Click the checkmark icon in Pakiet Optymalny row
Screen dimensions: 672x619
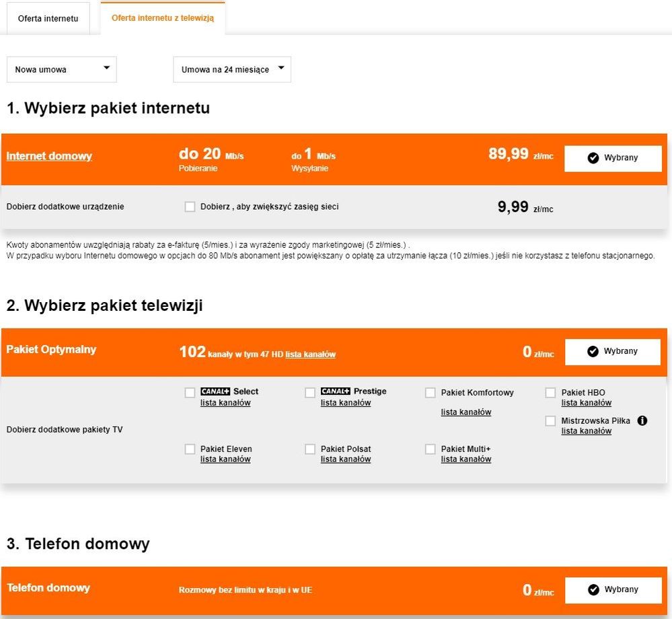[593, 351]
